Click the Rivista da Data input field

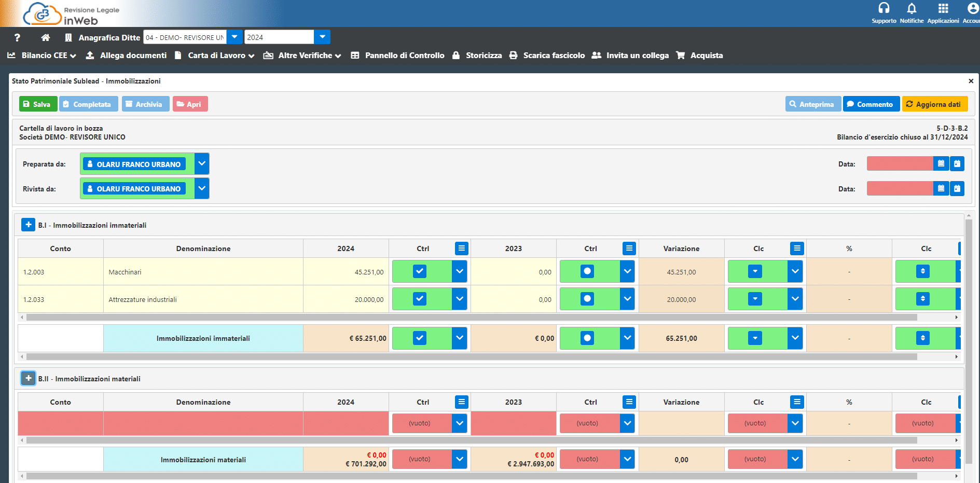[x=900, y=188]
